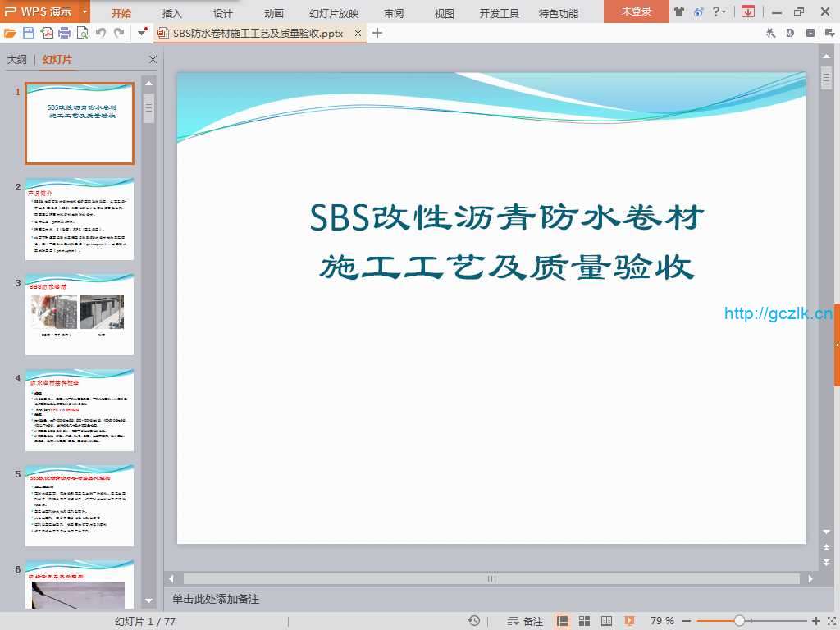Click the 未登录 login button
The height and width of the screenshot is (630, 840).
pyautogui.click(x=636, y=11)
